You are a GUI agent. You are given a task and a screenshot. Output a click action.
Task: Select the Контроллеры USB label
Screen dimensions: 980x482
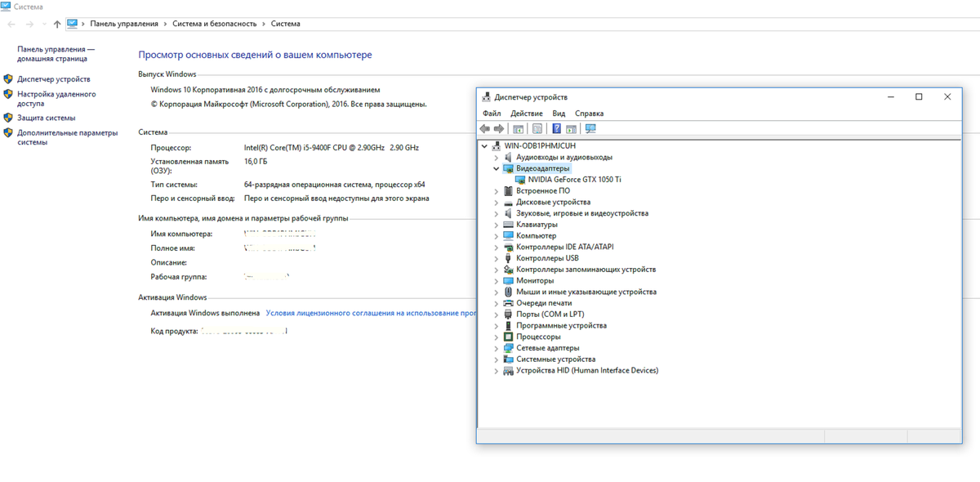547,258
